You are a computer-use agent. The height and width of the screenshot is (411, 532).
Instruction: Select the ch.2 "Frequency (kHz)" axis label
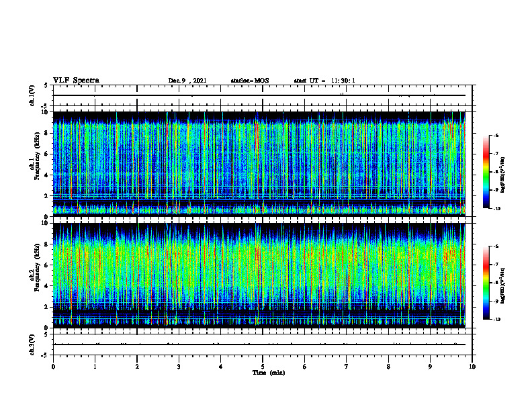click(x=38, y=267)
